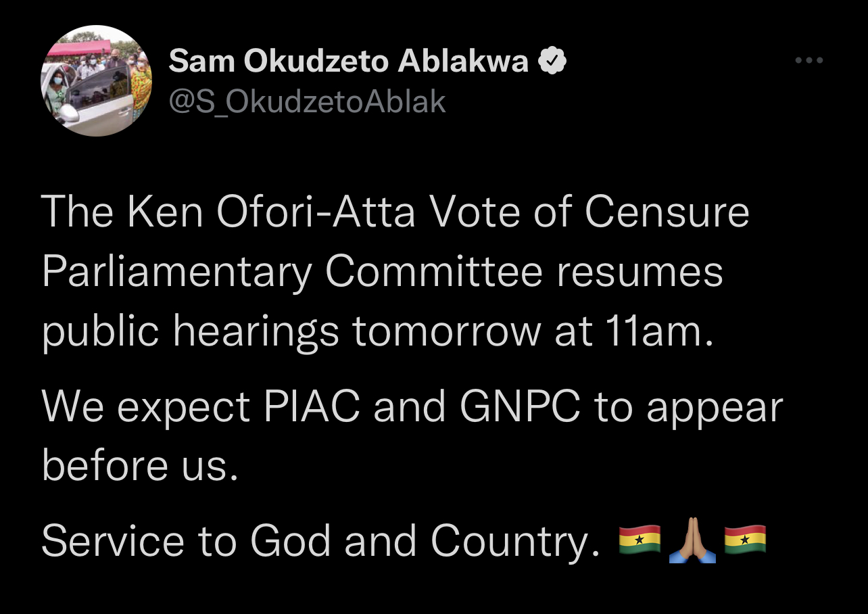
Task: Open the three-dot more options menu
Action: [x=809, y=61]
